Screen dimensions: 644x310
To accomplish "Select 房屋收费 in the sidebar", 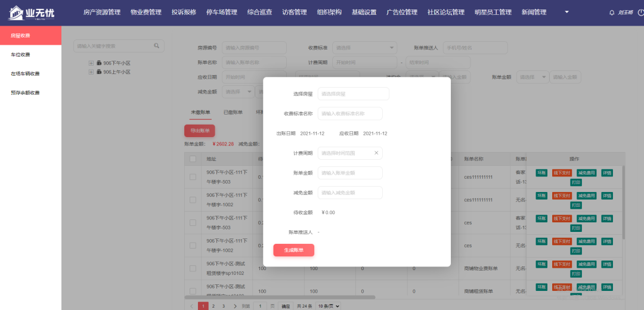I will tap(31, 36).
